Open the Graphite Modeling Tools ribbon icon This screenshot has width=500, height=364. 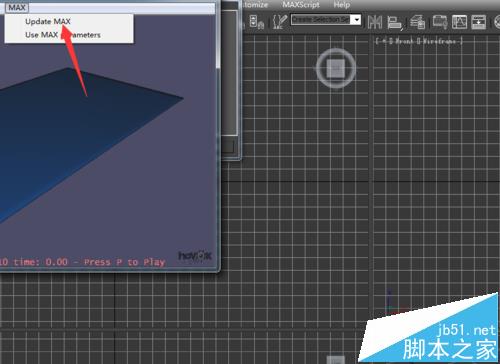pyautogui.click(x=440, y=22)
